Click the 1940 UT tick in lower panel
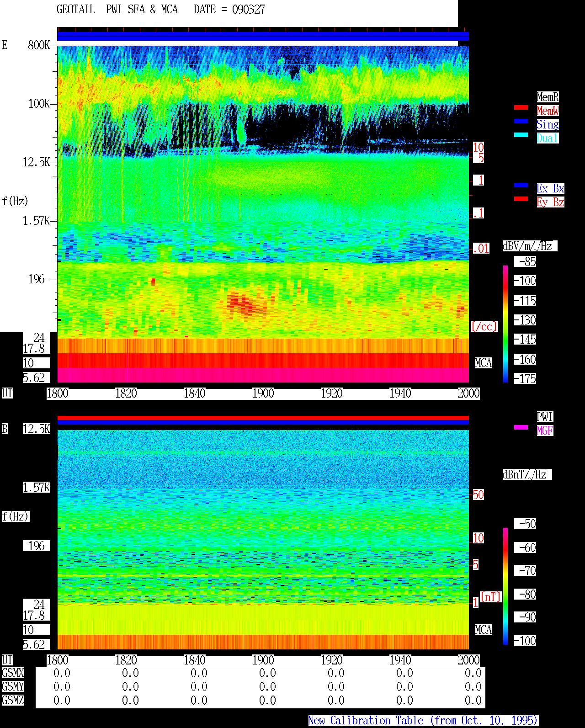This screenshot has width=585, height=728. click(400, 660)
